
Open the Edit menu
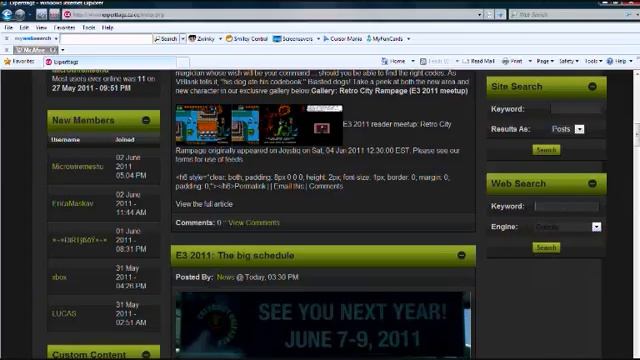(x=24, y=28)
